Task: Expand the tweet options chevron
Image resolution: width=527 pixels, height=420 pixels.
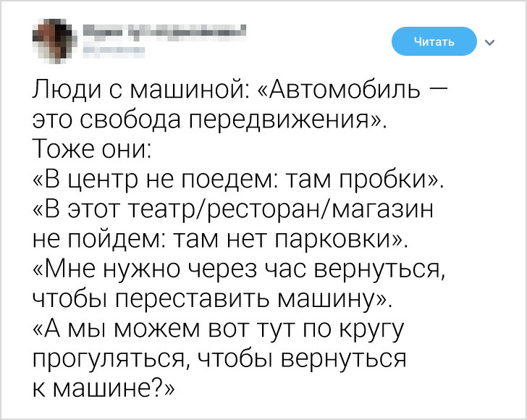Action: (491, 42)
